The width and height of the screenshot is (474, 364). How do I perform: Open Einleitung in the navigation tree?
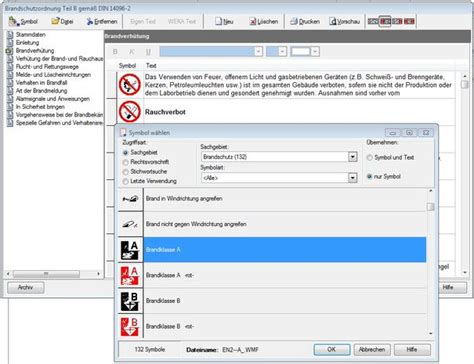(27, 43)
